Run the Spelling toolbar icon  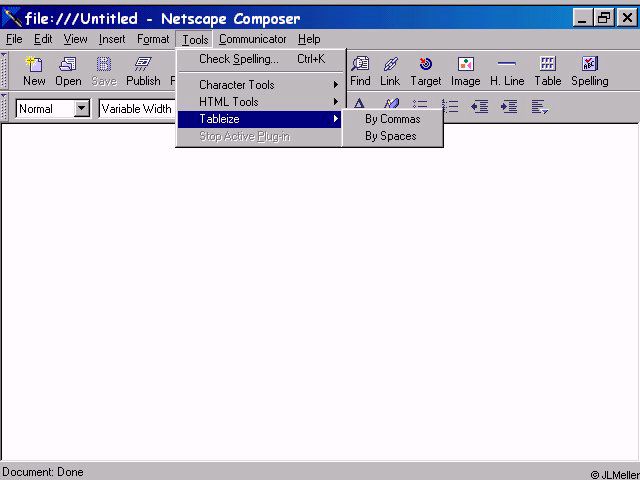click(590, 71)
